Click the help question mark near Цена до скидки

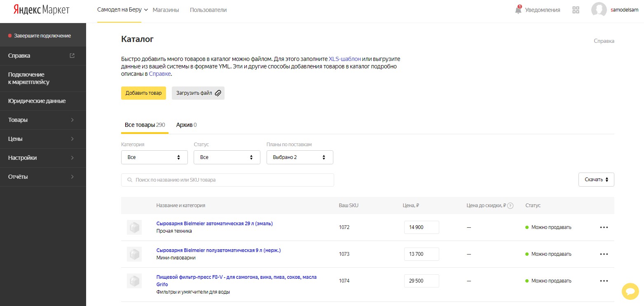pos(511,206)
